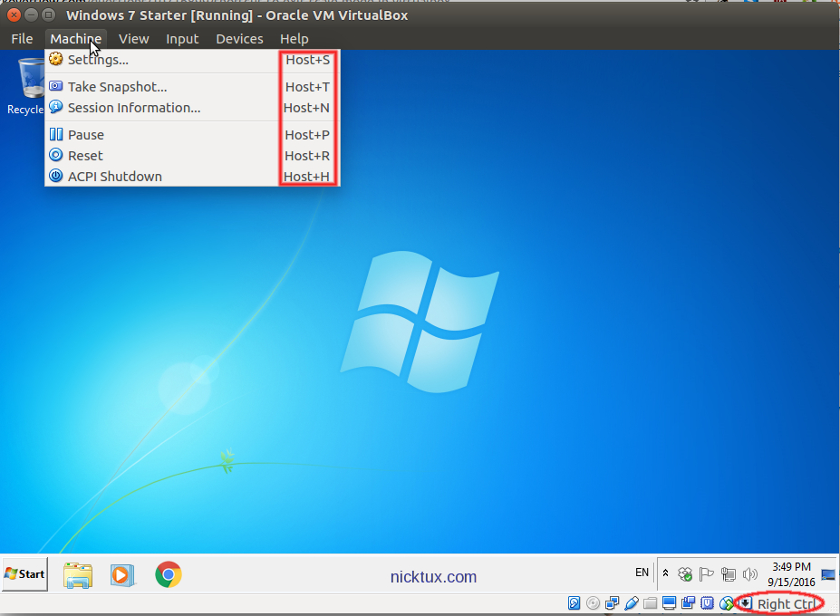840x616 pixels.
Task: Open Windows Media Player taskbar icon
Action: 122,574
